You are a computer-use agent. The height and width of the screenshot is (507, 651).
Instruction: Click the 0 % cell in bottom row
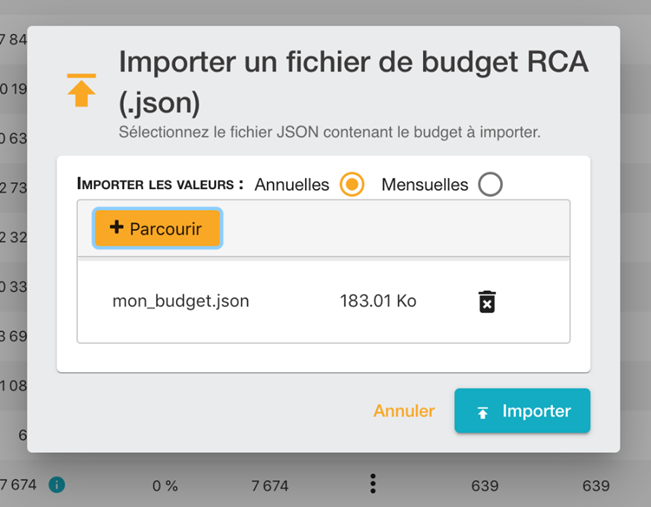click(x=165, y=486)
